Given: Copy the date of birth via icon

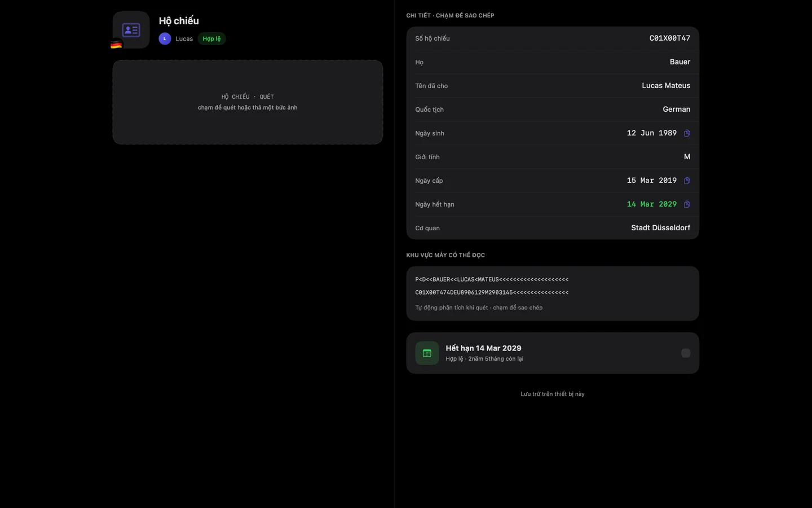Looking at the screenshot, I should pos(687,133).
